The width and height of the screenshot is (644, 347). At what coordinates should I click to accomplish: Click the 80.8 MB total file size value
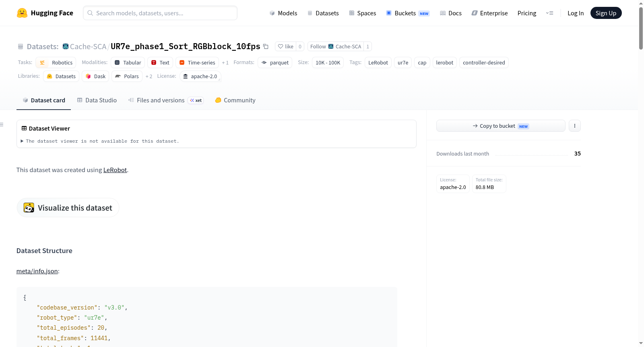[485, 187]
